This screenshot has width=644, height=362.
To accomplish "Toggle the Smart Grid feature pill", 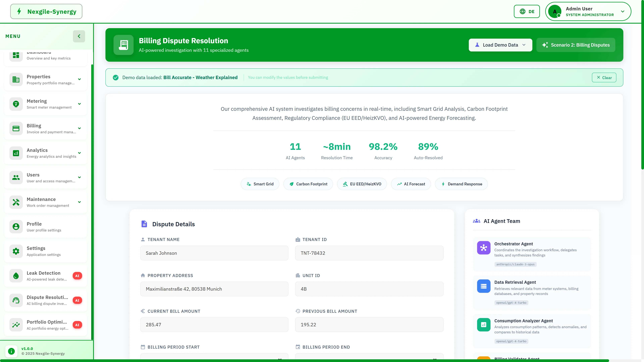I will (260, 184).
